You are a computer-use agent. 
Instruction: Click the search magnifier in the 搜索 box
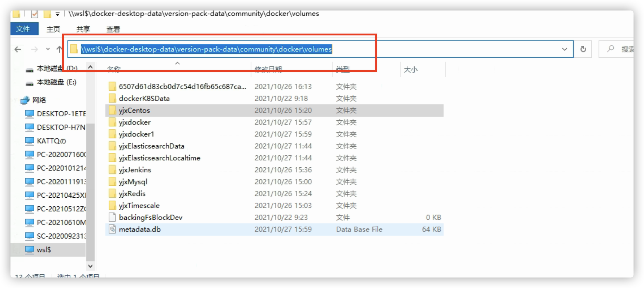click(611, 49)
